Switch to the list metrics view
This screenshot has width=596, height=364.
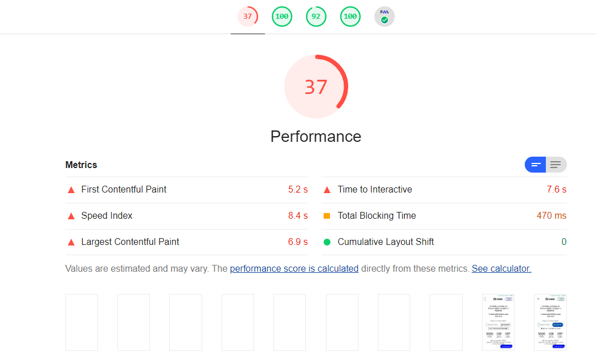(x=556, y=165)
